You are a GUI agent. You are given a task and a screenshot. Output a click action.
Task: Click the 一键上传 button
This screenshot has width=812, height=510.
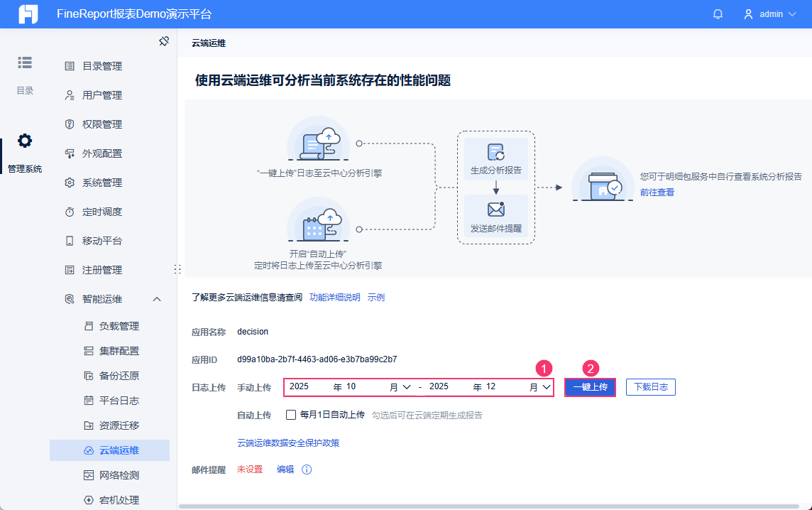click(591, 387)
